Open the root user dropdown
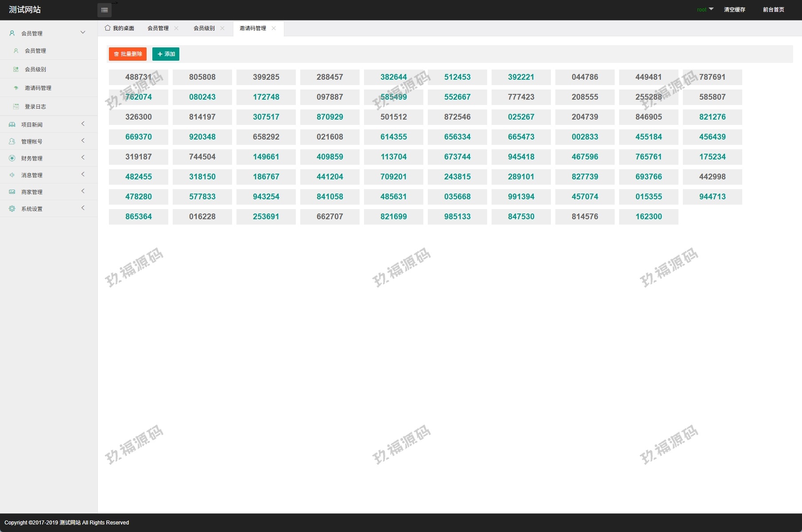802x532 pixels. (705, 9)
